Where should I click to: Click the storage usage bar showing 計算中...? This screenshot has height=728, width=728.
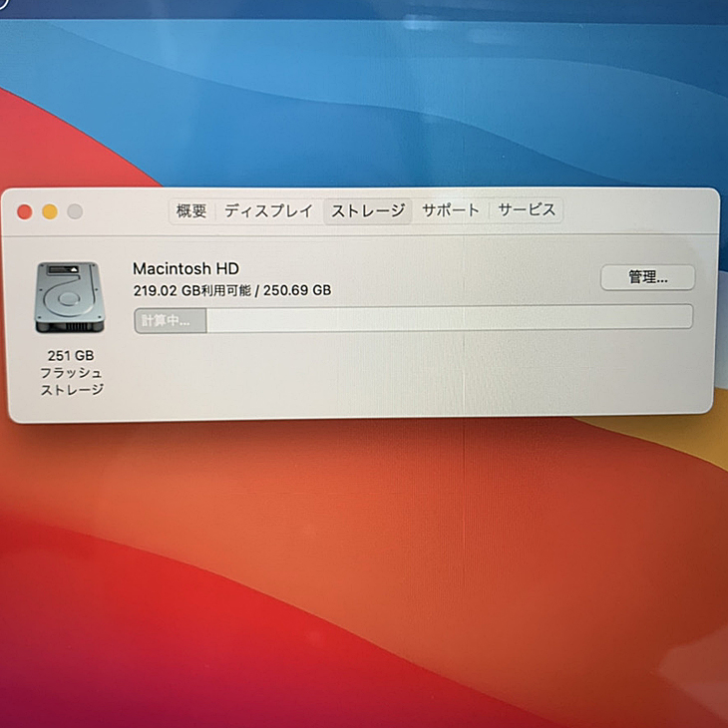[413, 318]
